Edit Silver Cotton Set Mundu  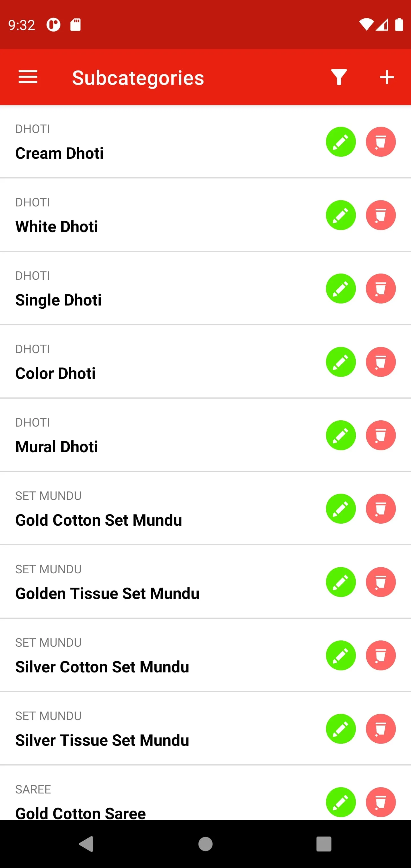click(x=341, y=656)
